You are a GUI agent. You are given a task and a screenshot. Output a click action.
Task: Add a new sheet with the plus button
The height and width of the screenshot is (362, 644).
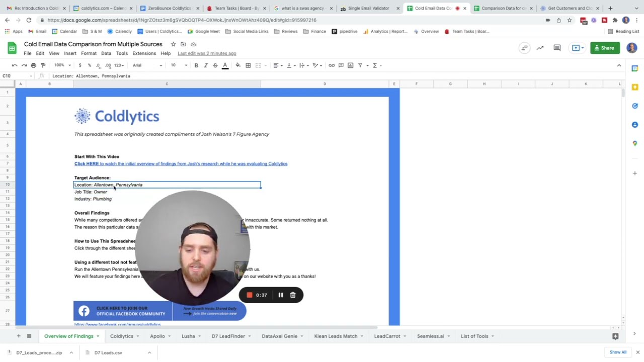tap(19, 336)
